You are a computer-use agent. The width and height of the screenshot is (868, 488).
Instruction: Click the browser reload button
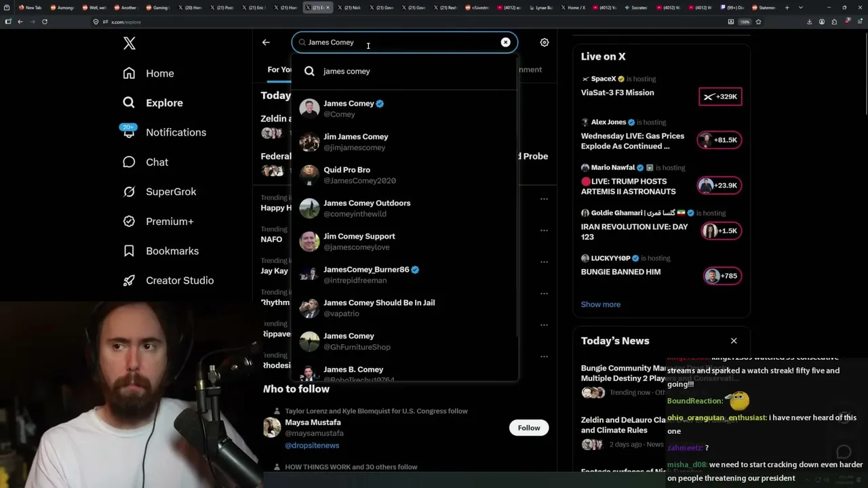click(45, 22)
